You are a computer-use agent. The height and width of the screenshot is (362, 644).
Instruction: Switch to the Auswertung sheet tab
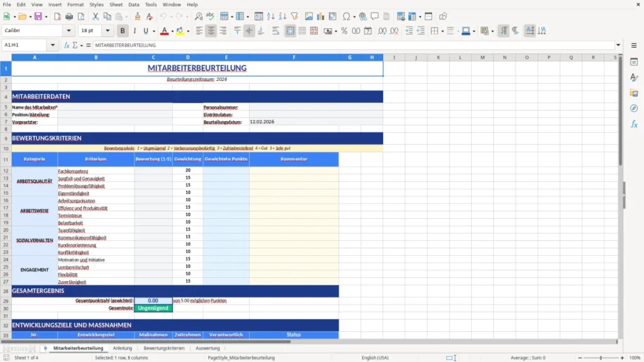click(x=208, y=348)
